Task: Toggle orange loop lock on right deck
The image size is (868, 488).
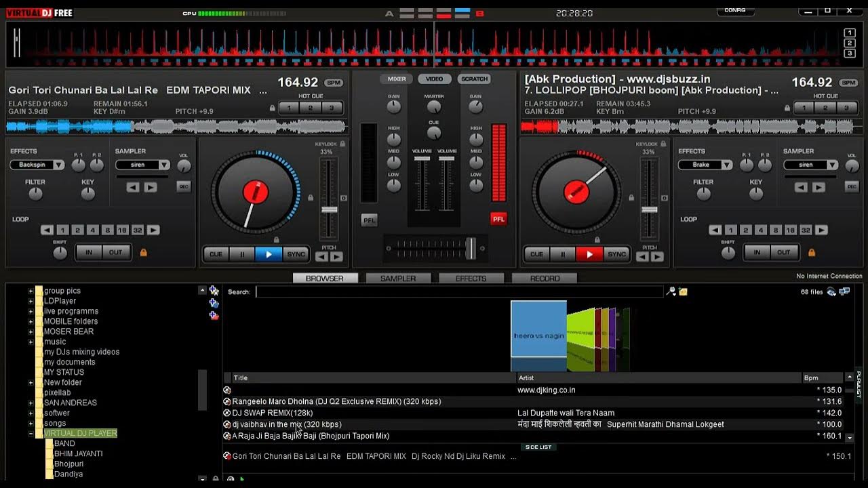Action: (811, 252)
